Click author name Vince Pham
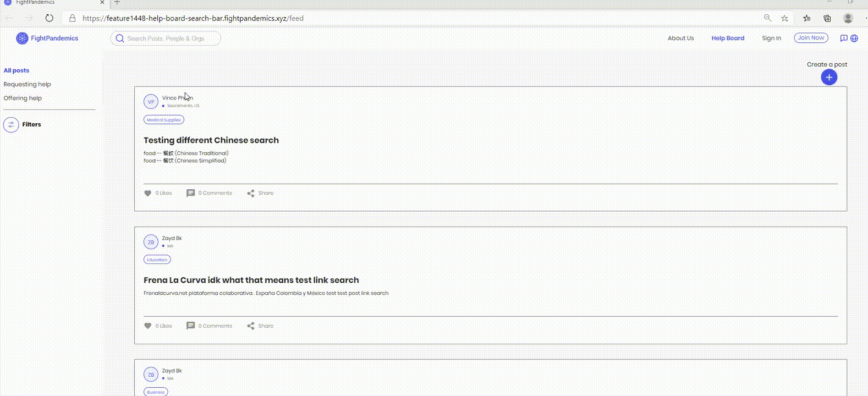This screenshot has width=868, height=396. (177, 98)
